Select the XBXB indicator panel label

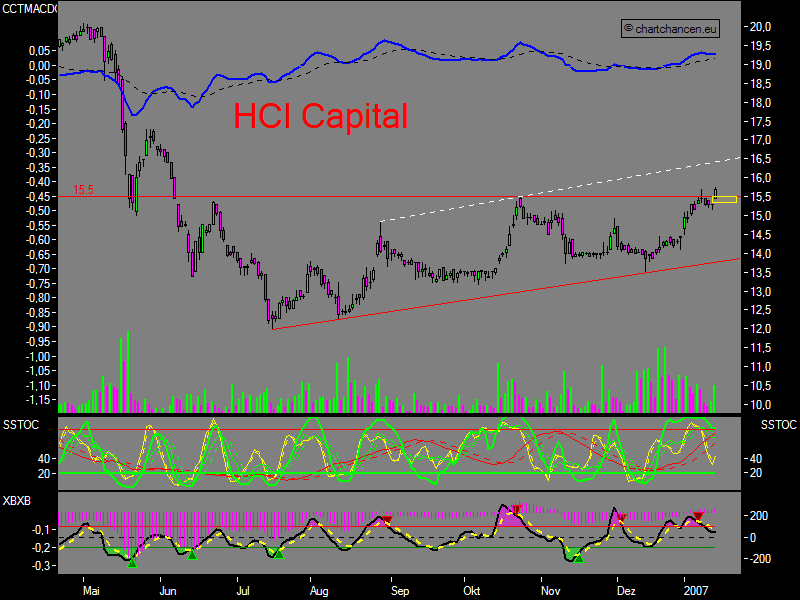pos(17,500)
